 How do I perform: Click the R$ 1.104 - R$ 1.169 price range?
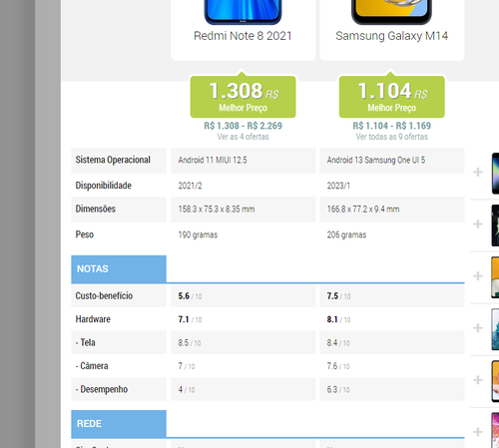(x=391, y=126)
